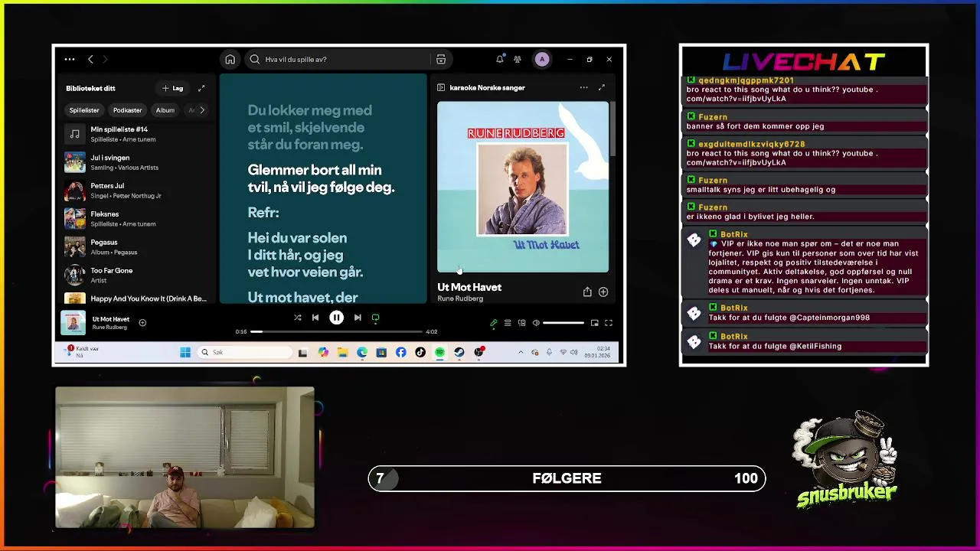Open the 'Fleksnes' playlist

pyautogui.click(x=136, y=219)
